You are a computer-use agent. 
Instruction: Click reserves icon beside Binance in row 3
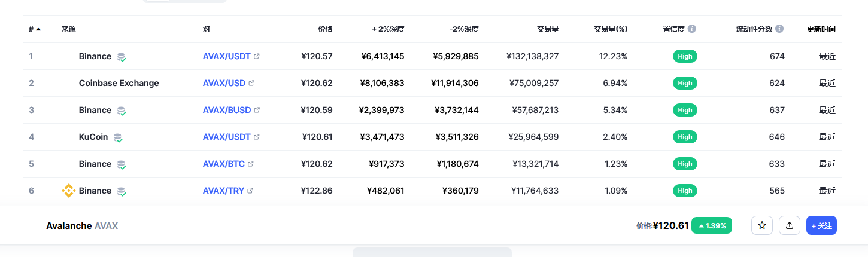pos(122,111)
